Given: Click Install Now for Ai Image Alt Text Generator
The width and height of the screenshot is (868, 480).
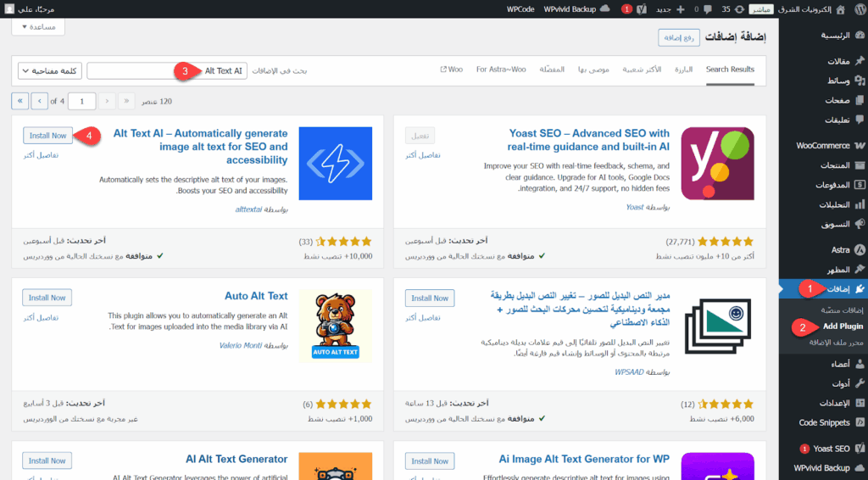Looking at the screenshot, I should click(430, 461).
